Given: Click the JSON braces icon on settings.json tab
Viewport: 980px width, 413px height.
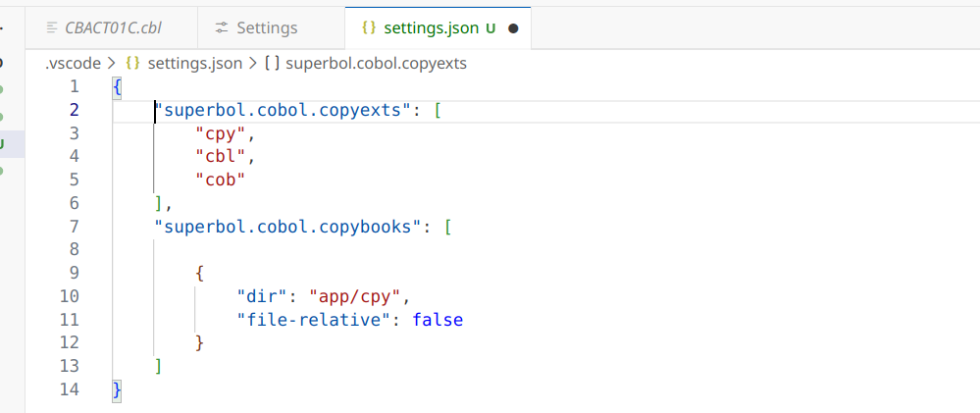Looking at the screenshot, I should pyautogui.click(x=369, y=28).
